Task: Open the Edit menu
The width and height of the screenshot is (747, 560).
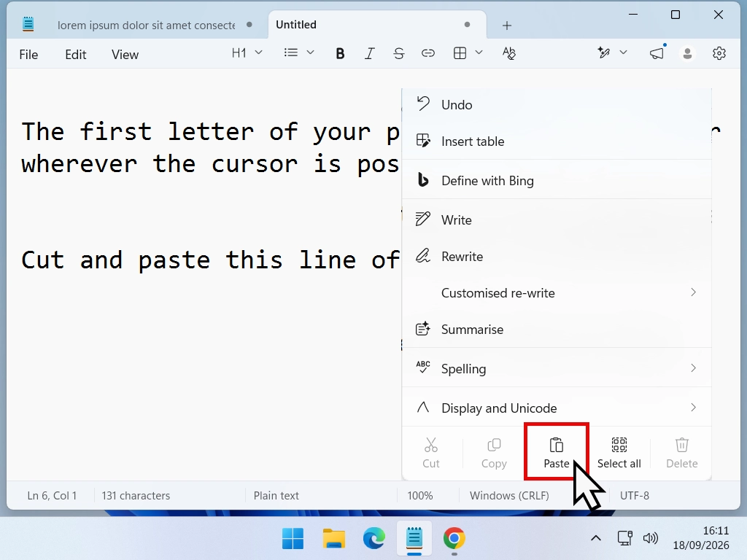Action: click(76, 55)
